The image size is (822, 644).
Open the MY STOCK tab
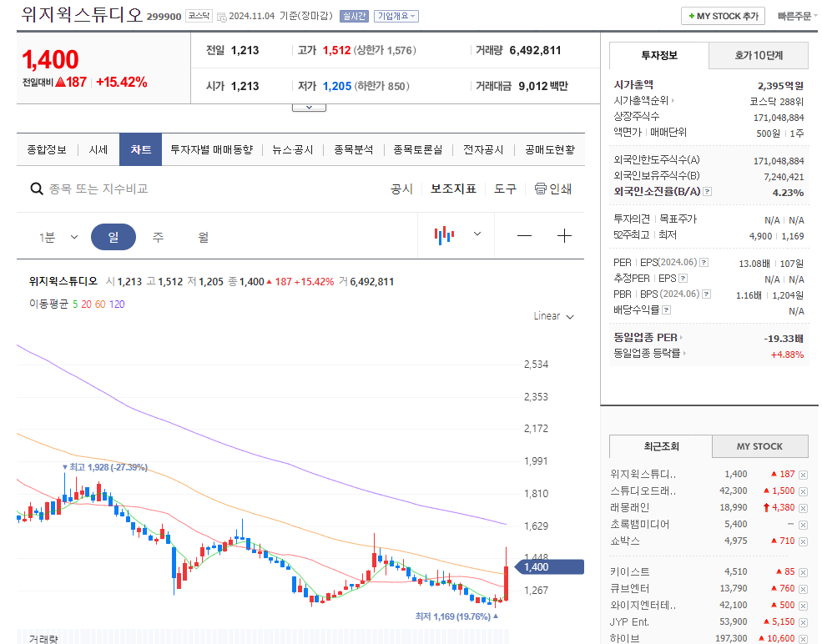pos(759,446)
